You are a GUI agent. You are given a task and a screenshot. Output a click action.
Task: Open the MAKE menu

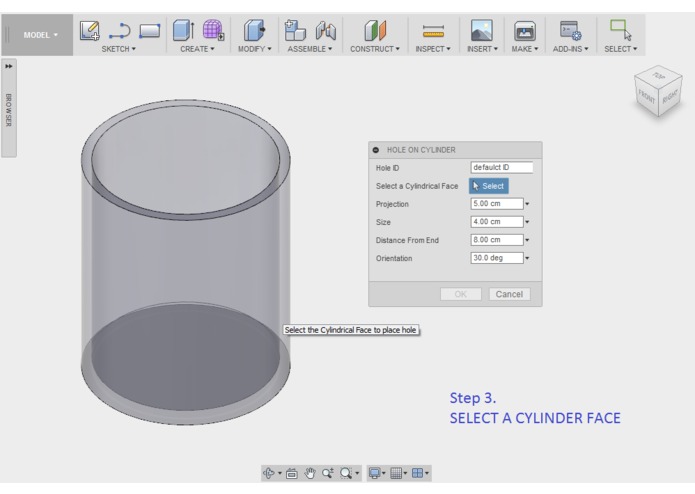pyautogui.click(x=525, y=49)
